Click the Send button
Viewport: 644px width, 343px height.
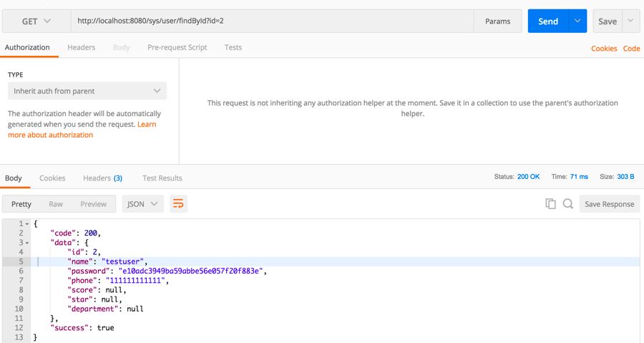tap(548, 21)
